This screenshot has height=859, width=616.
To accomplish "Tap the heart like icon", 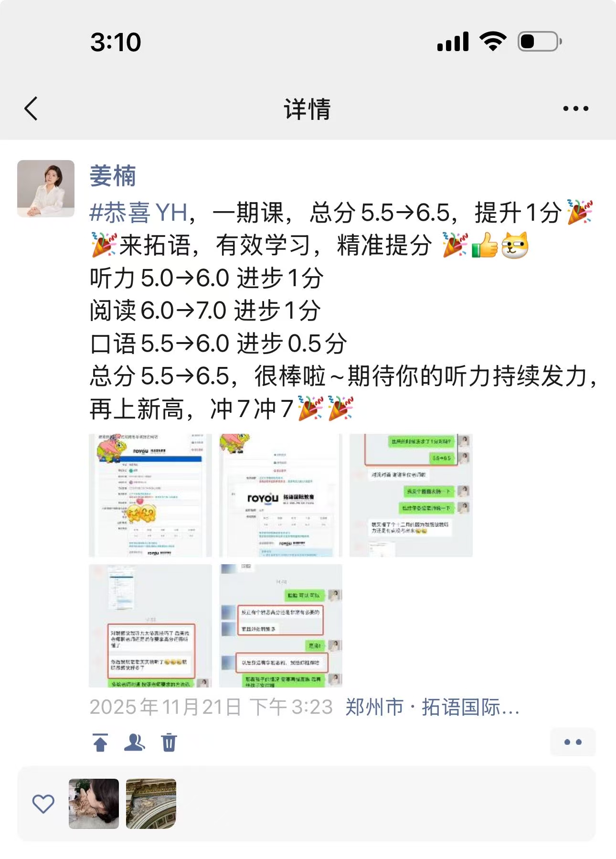I will point(43,804).
